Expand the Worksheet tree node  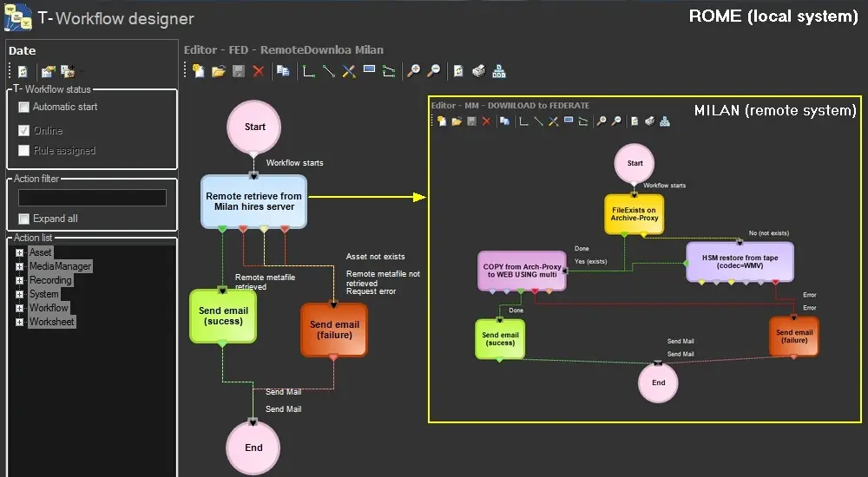(x=19, y=322)
